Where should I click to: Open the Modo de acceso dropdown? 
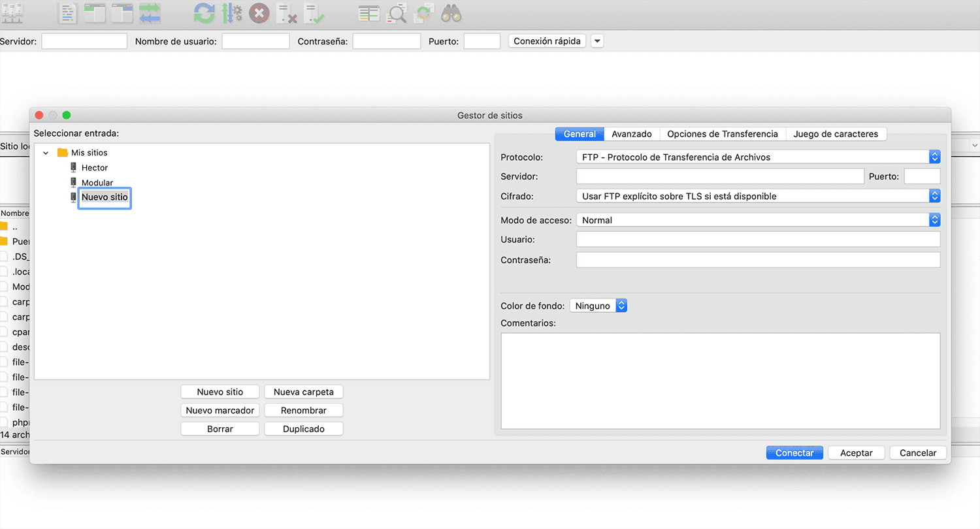(758, 220)
